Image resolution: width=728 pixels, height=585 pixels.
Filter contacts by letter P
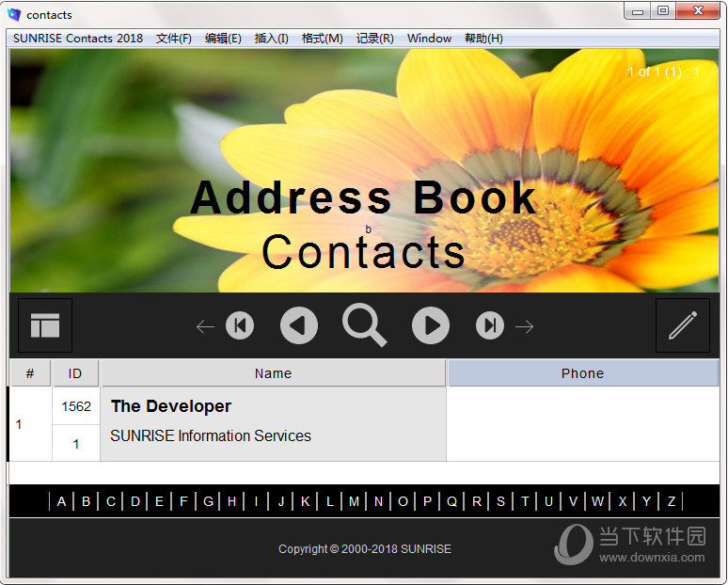[427, 501]
